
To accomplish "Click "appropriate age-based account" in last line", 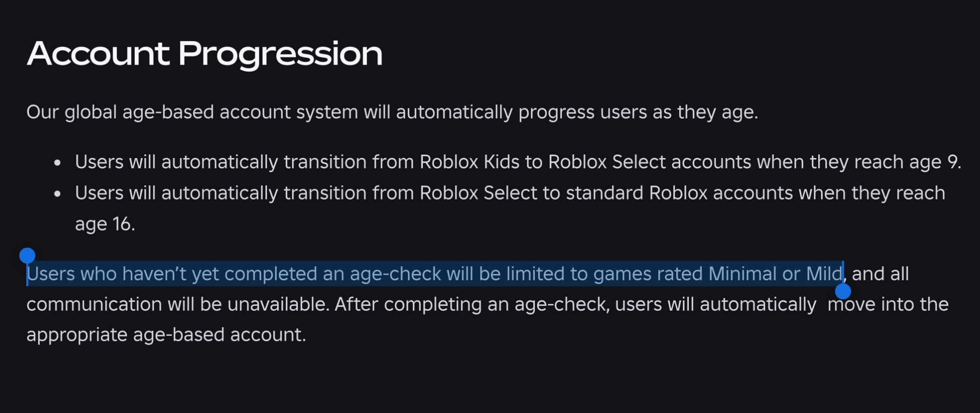I will [166, 335].
